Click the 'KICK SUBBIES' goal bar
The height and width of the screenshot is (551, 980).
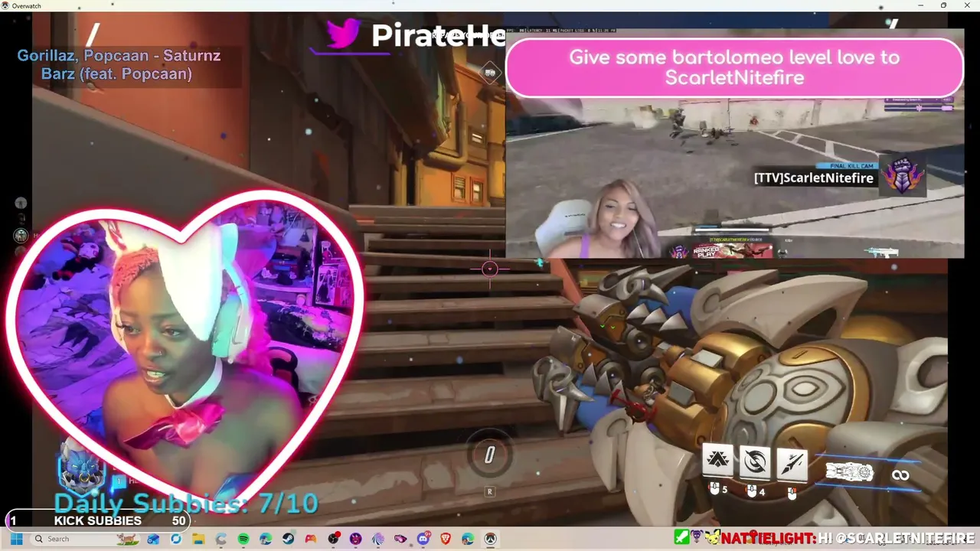coord(97,520)
